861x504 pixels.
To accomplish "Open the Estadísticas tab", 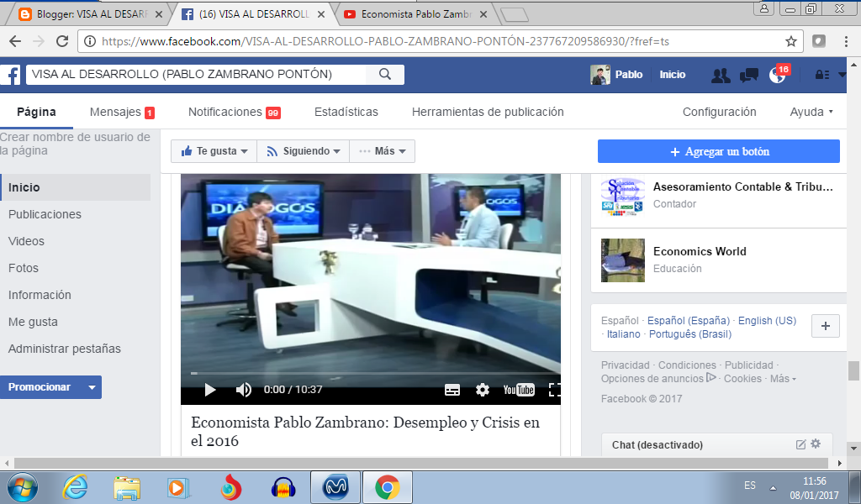I will (346, 112).
